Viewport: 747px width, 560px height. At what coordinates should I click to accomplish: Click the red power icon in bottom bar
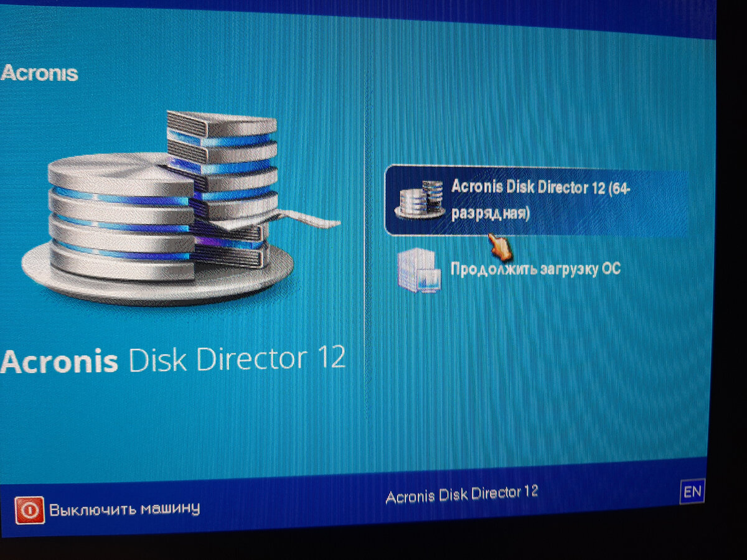(30, 510)
